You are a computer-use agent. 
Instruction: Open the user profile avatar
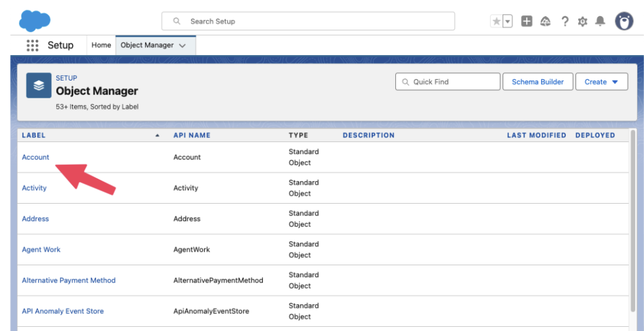(x=623, y=21)
